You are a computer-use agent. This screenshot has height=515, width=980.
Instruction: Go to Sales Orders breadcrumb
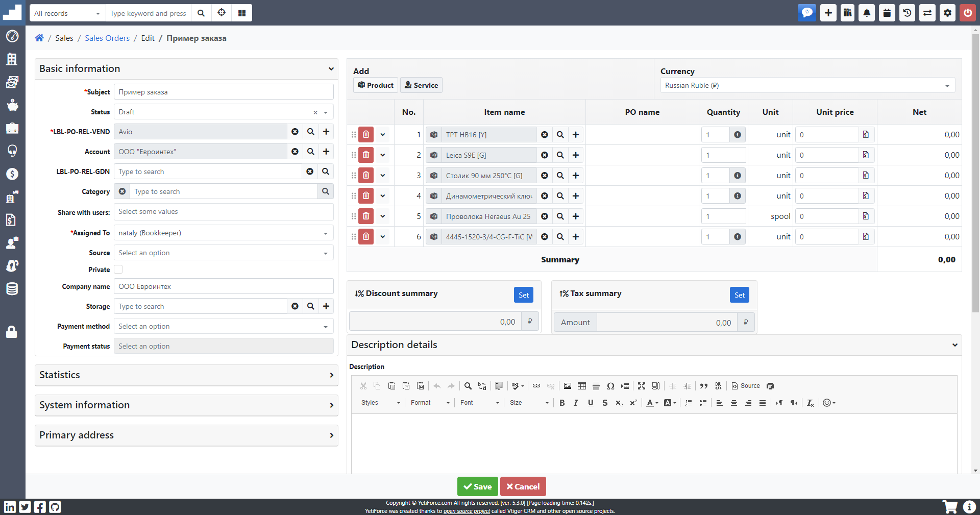(x=107, y=38)
